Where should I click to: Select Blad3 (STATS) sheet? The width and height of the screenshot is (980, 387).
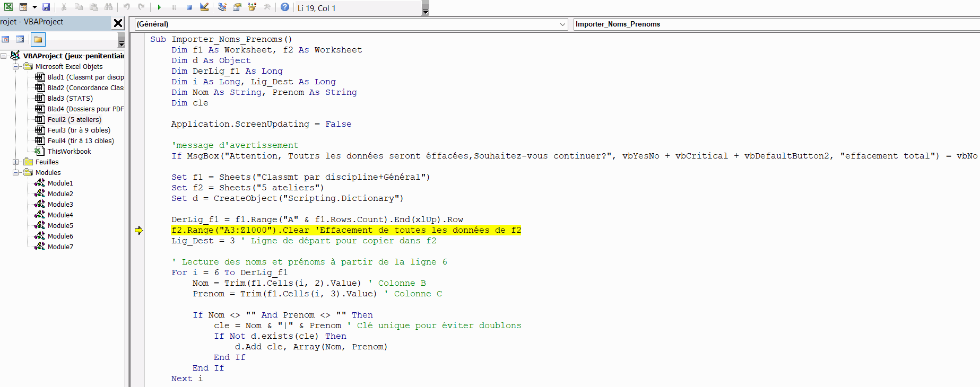(70, 98)
